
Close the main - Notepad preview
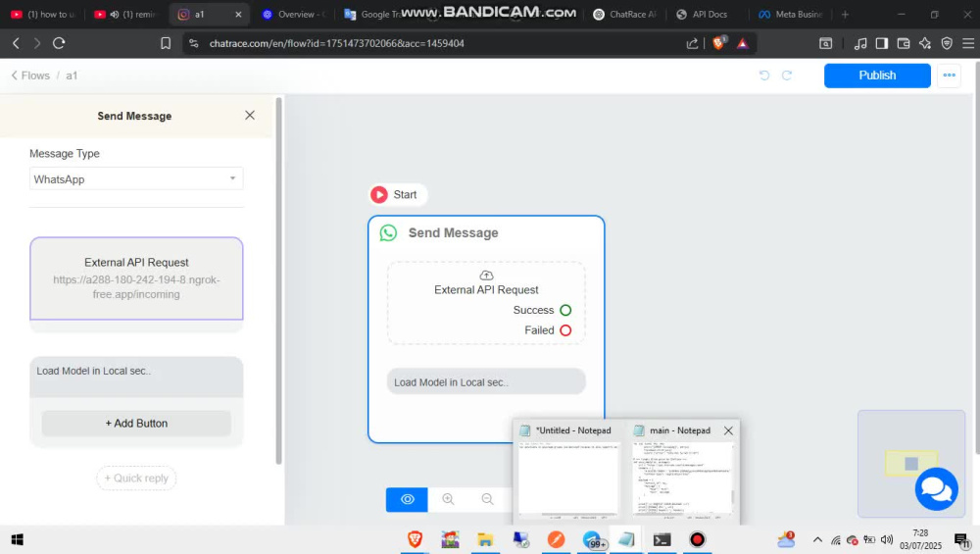[x=728, y=430]
